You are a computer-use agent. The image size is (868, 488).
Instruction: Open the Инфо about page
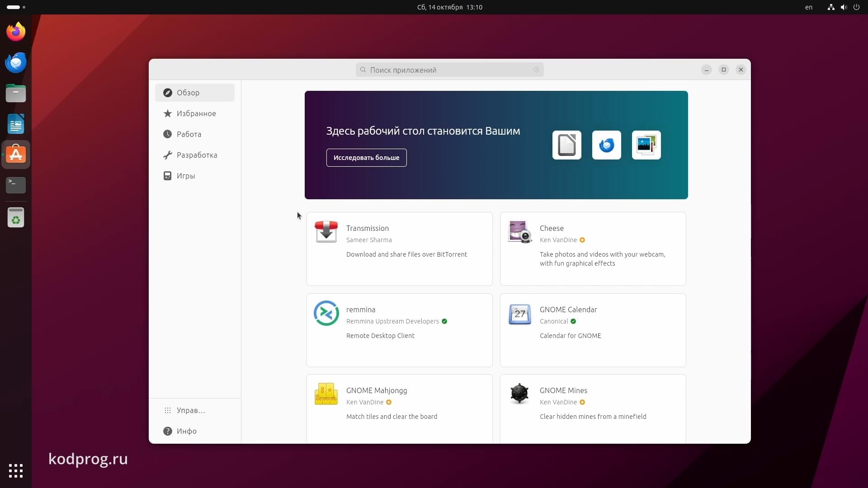tap(194, 431)
